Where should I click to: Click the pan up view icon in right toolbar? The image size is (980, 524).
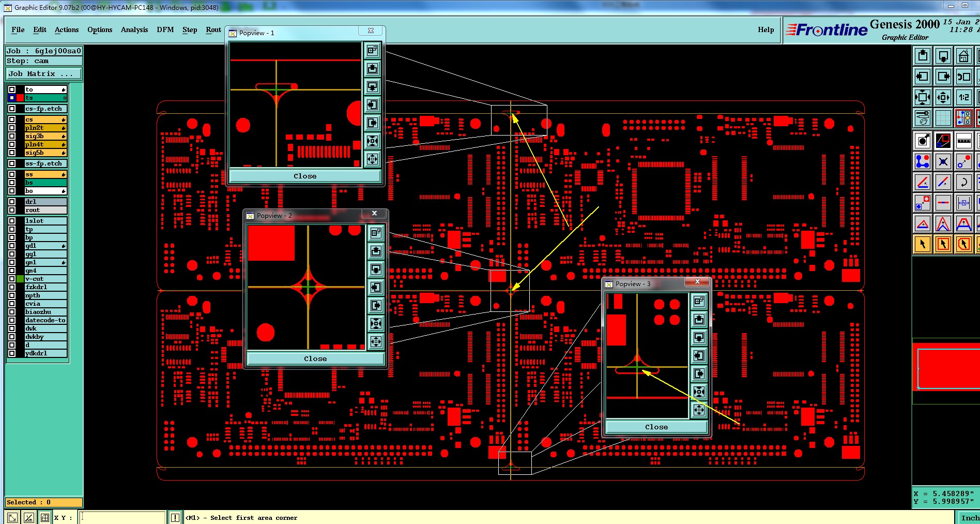(923, 55)
